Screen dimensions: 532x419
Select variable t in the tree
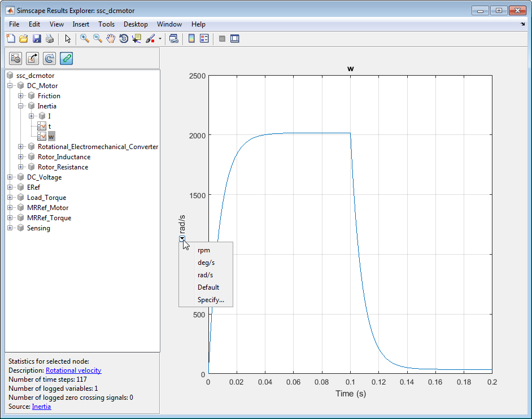pyautogui.click(x=50, y=126)
